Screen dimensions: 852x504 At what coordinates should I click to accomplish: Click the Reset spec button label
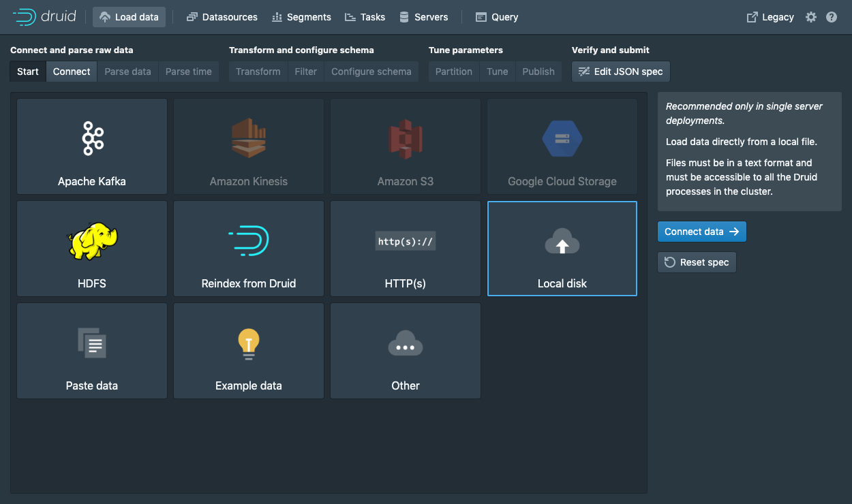coord(705,262)
